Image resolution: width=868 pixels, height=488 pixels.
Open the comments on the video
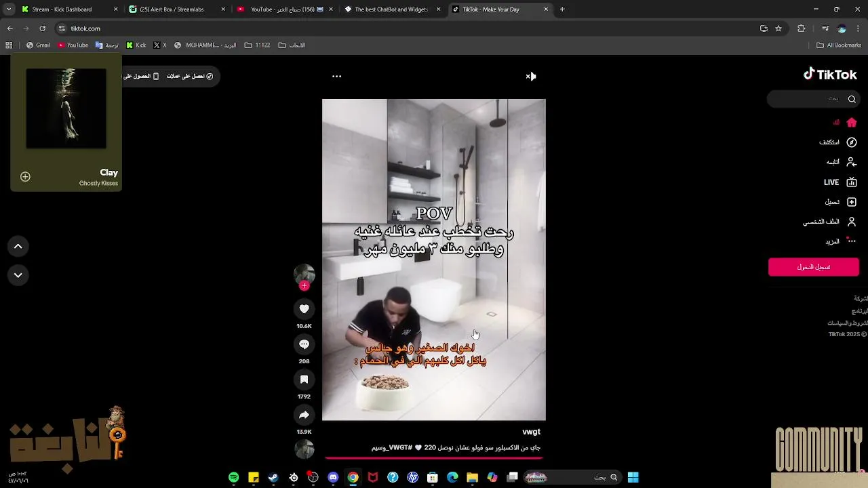(x=304, y=344)
